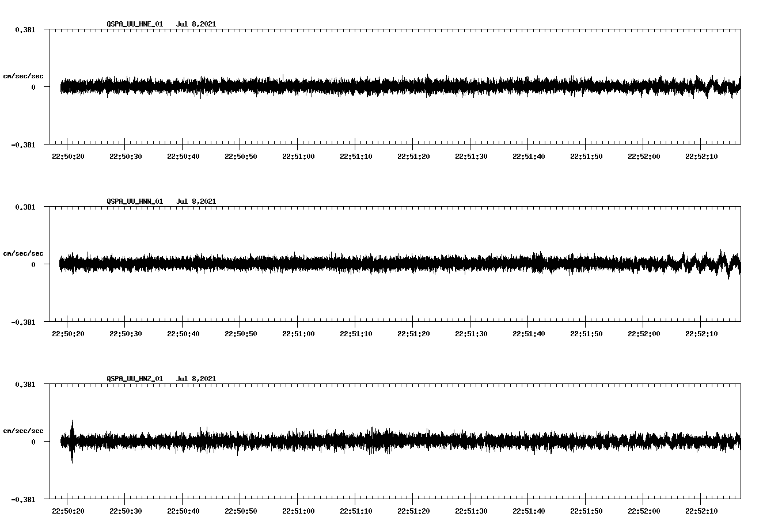Click 22:52:00 time label under HNZ plot
Image resolution: width=782 pixels, height=532 pixels.
tap(644, 511)
